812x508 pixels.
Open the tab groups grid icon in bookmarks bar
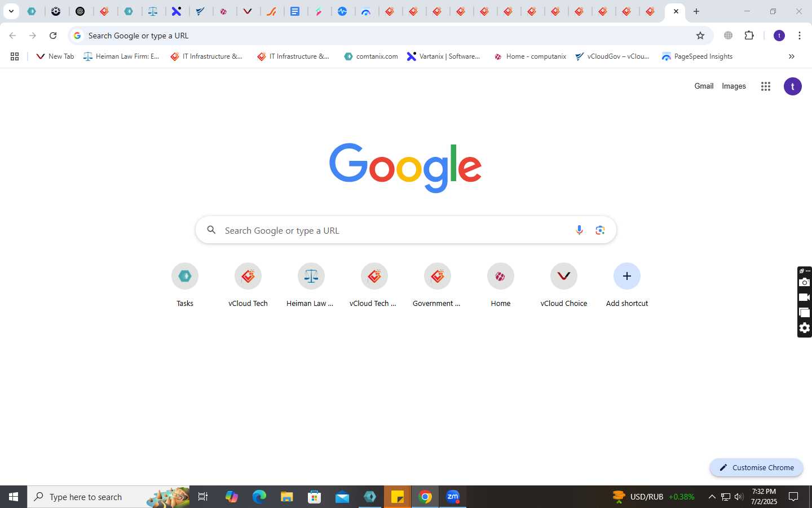(15, 56)
